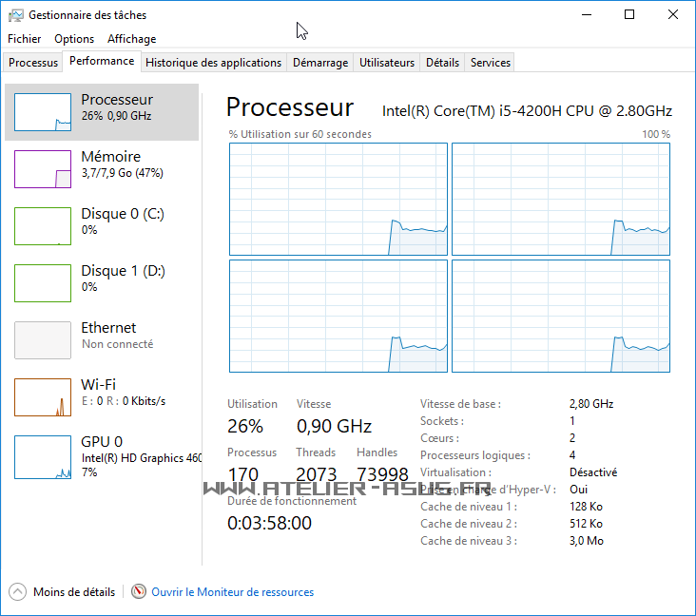
Task: Open the Mémoire performance graph icon
Action: point(43,169)
